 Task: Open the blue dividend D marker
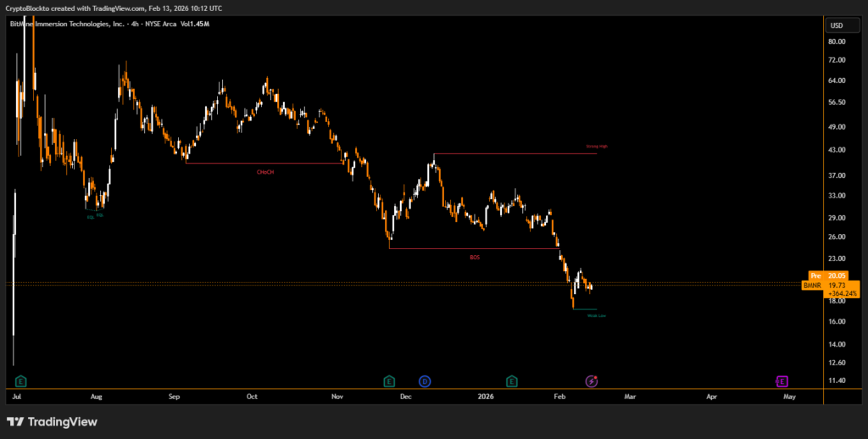(426, 381)
